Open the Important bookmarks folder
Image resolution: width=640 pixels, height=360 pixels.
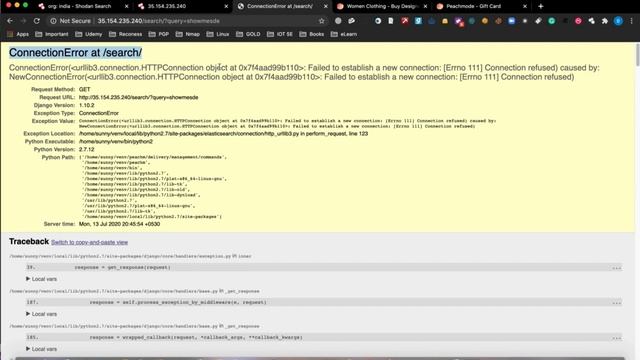tap(52, 34)
